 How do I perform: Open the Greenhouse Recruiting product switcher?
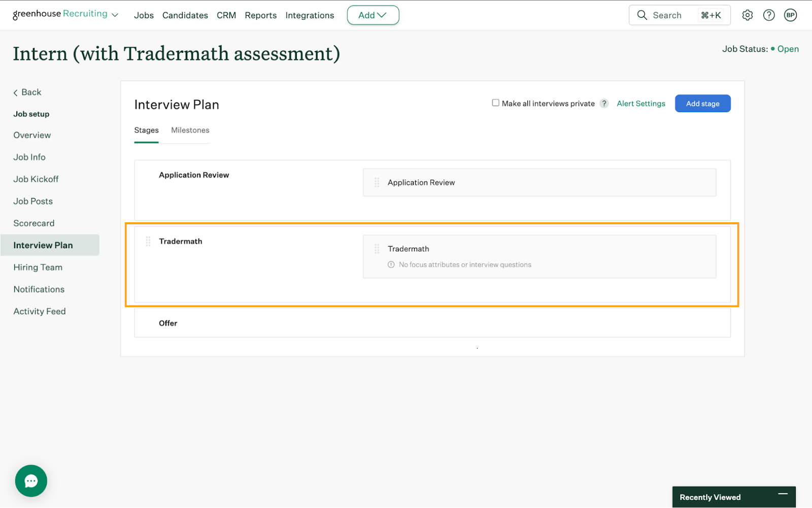(x=65, y=14)
